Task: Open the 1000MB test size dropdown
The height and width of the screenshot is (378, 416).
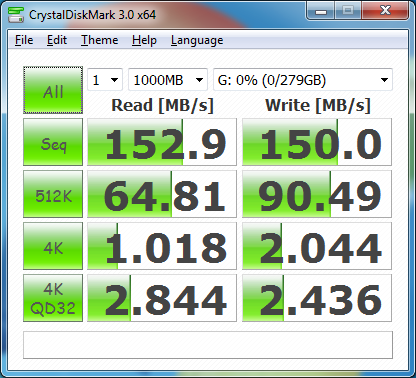Action: [x=168, y=80]
